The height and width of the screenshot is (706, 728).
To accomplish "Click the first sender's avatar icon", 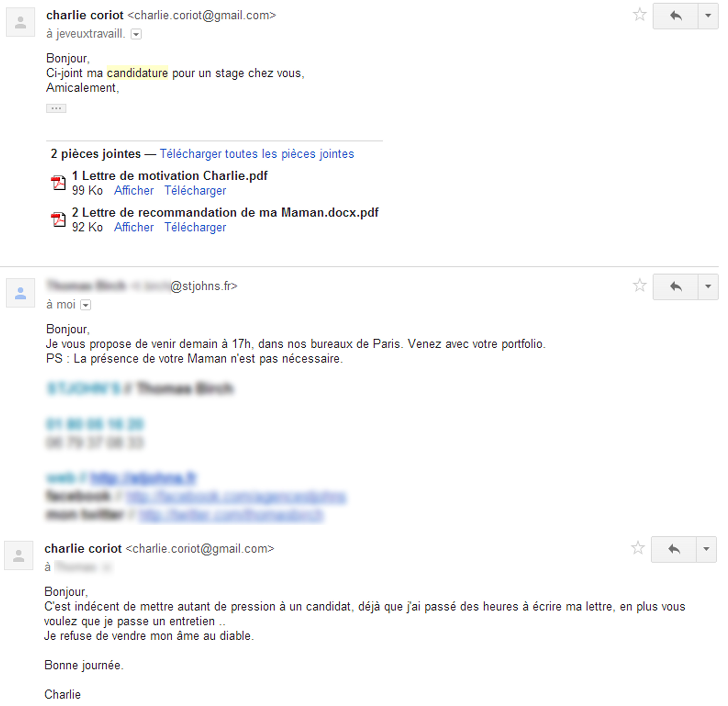I will 21,22.
